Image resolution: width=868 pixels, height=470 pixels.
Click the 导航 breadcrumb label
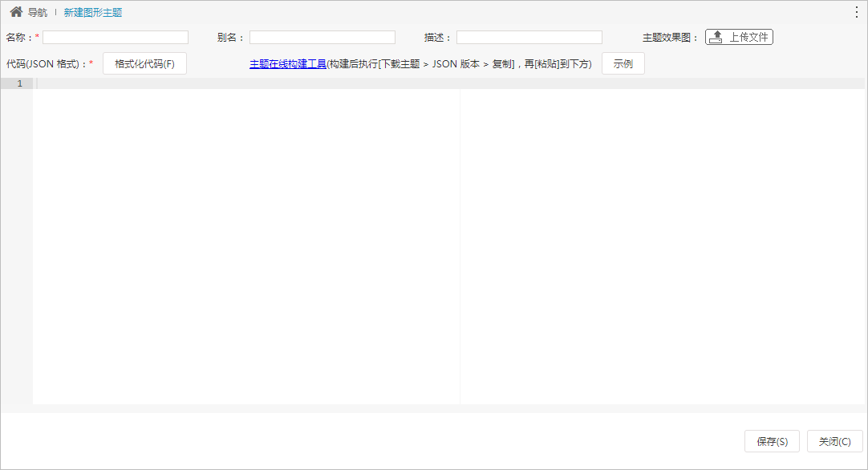coord(38,12)
